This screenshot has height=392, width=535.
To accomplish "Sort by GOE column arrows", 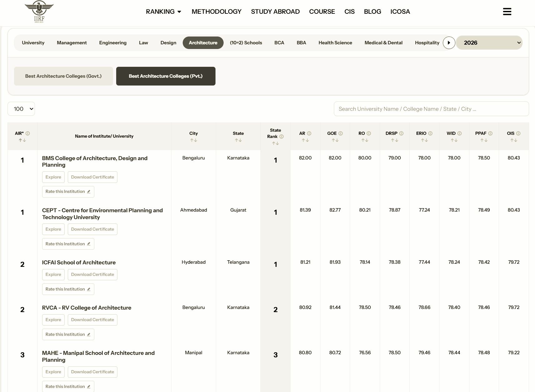I will 335,140.
